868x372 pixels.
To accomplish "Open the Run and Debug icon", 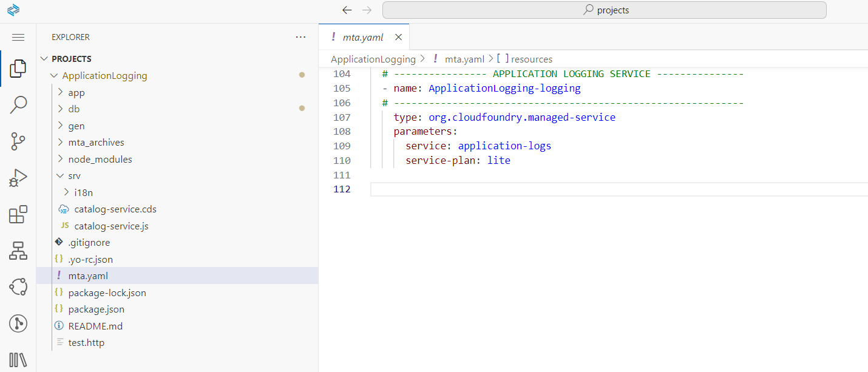I will (18, 178).
